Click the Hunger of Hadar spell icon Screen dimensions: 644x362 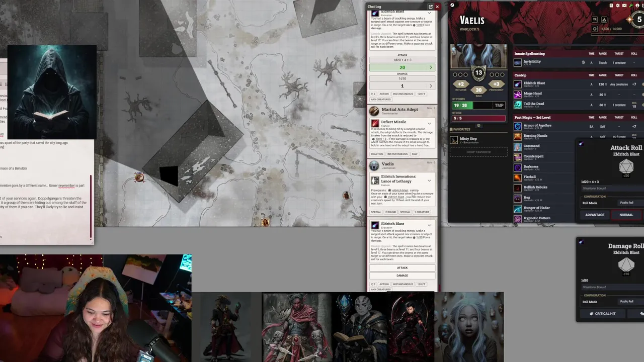point(518,209)
